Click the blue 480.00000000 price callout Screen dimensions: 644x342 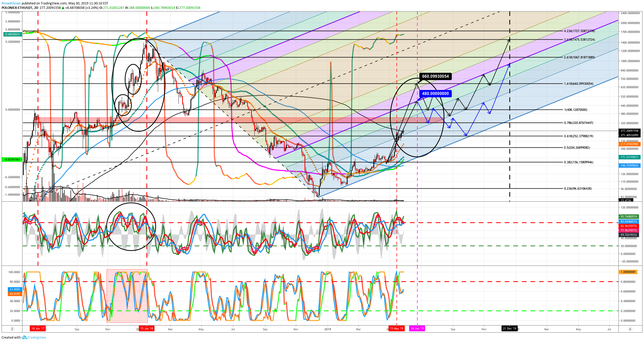click(436, 94)
